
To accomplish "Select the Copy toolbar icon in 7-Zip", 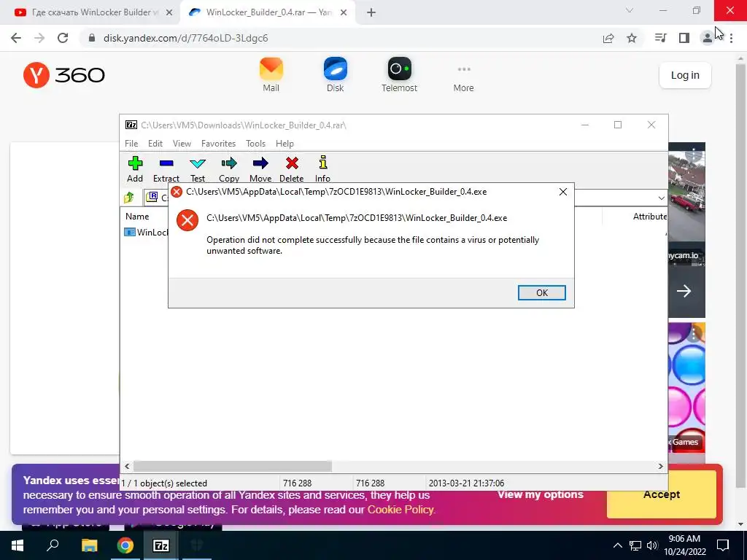I will click(228, 169).
